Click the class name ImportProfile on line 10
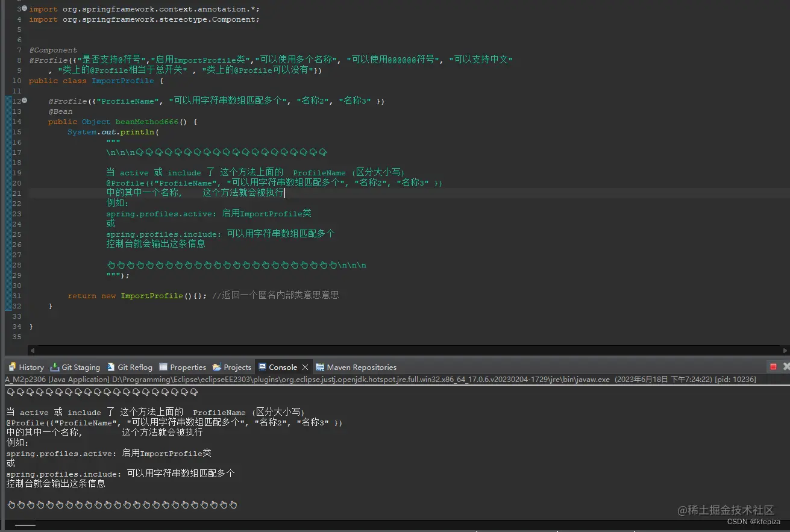790x532 pixels. pyautogui.click(x=123, y=81)
